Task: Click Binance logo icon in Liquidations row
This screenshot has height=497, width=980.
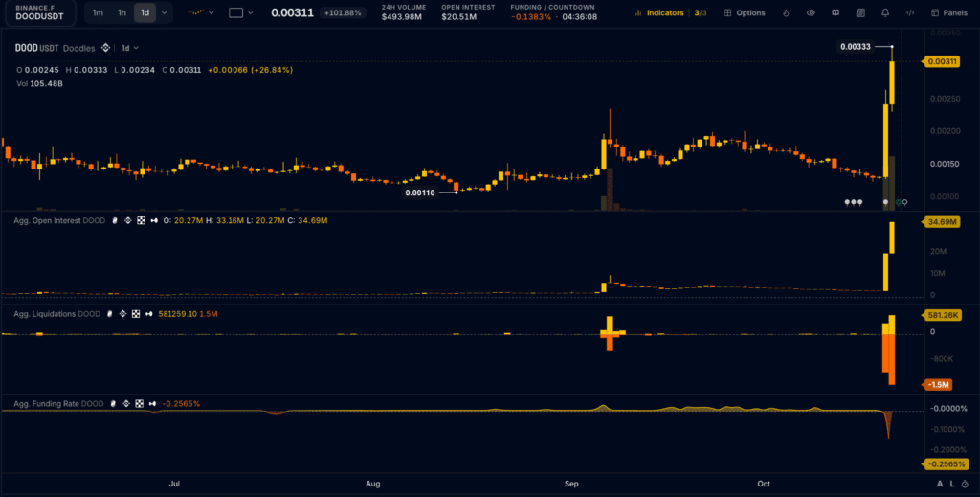Action: click(123, 314)
